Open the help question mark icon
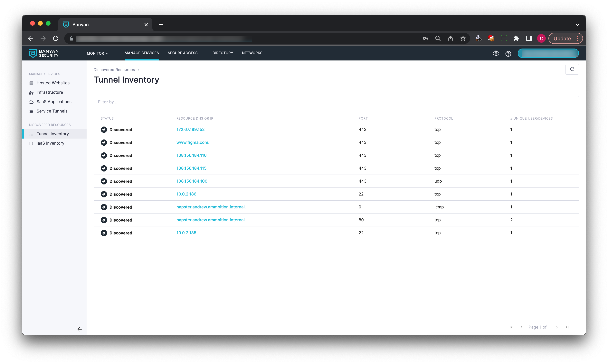Image resolution: width=608 pixels, height=364 pixels. tap(508, 53)
